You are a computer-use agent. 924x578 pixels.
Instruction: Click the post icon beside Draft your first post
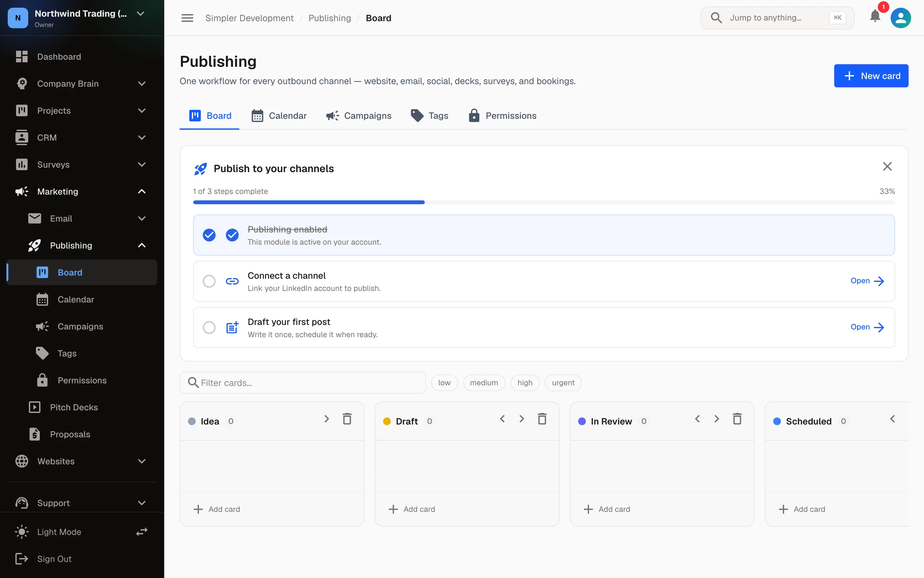click(x=232, y=327)
